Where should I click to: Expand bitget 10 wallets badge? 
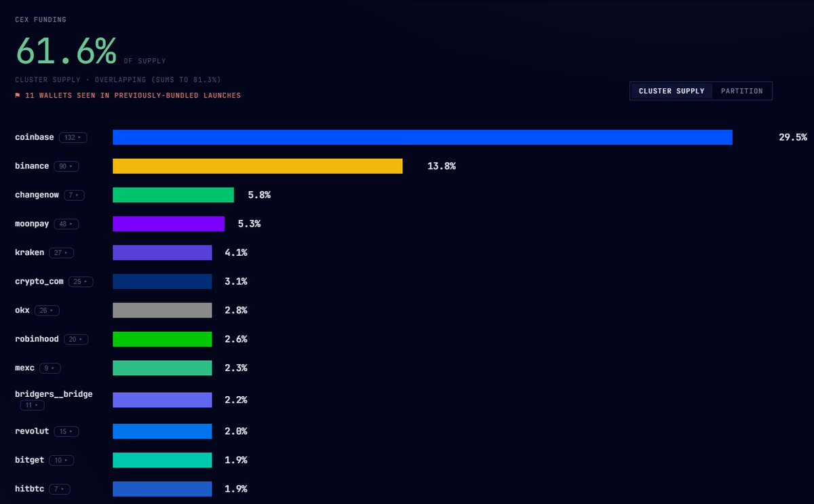click(x=61, y=460)
